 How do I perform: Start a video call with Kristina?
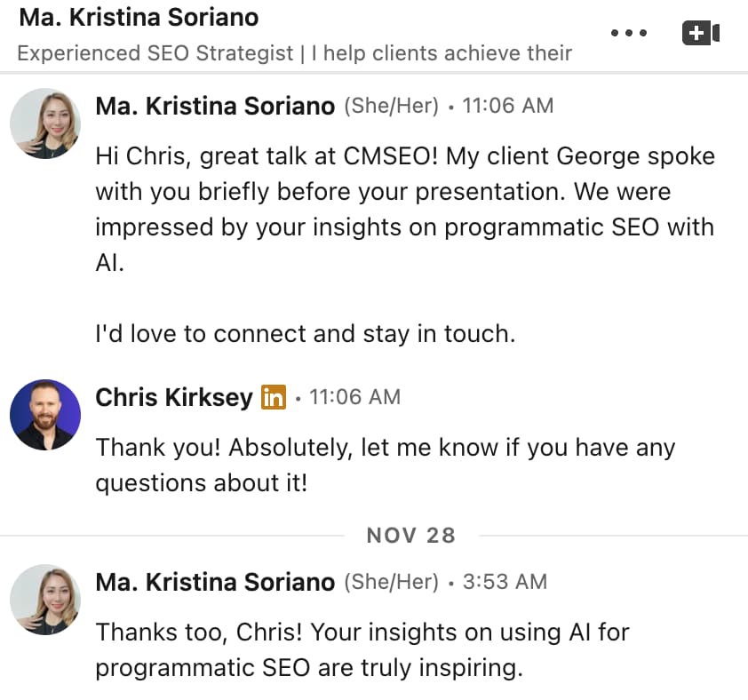(700, 34)
